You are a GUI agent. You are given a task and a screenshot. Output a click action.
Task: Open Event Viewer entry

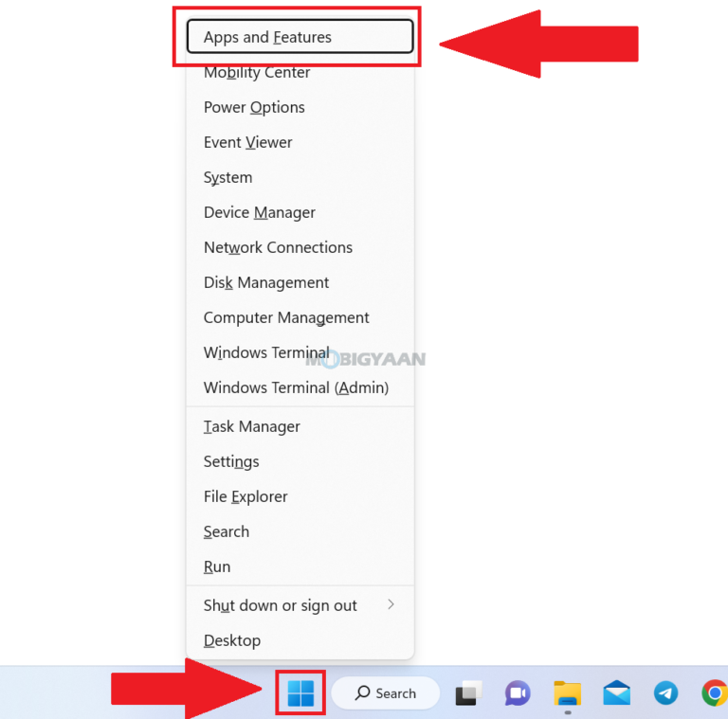click(300, 142)
